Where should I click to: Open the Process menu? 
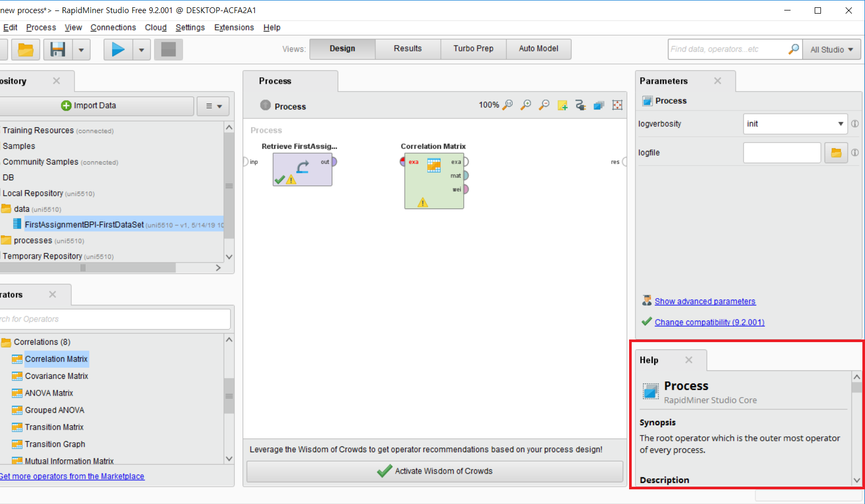tap(41, 27)
